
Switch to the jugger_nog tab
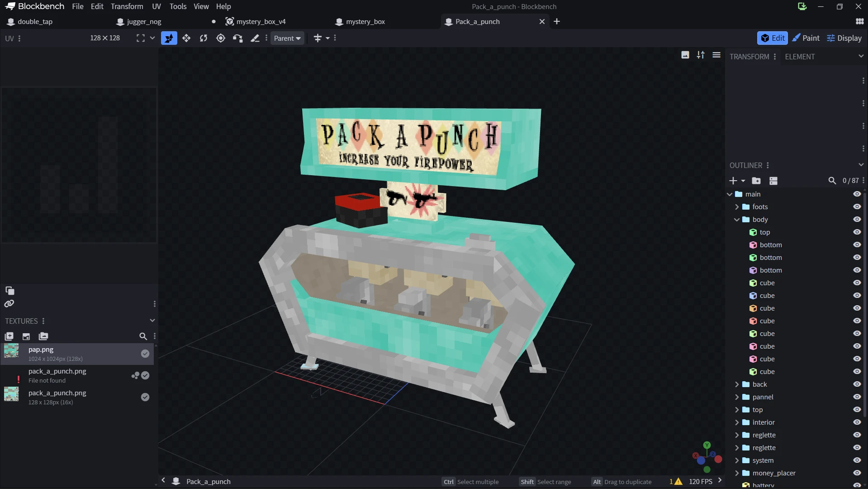(144, 21)
